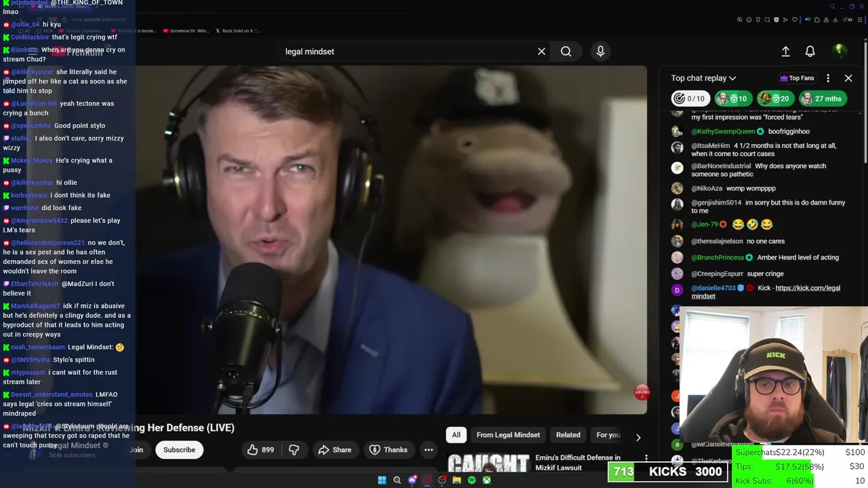
Task: Open the browser emoji picker icon
Action: pos(749,20)
